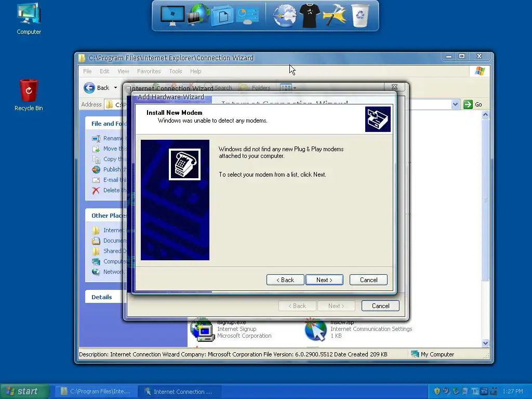Click the black t-shirt dock icon
This screenshot has width=532, height=399.
tap(310, 16)
